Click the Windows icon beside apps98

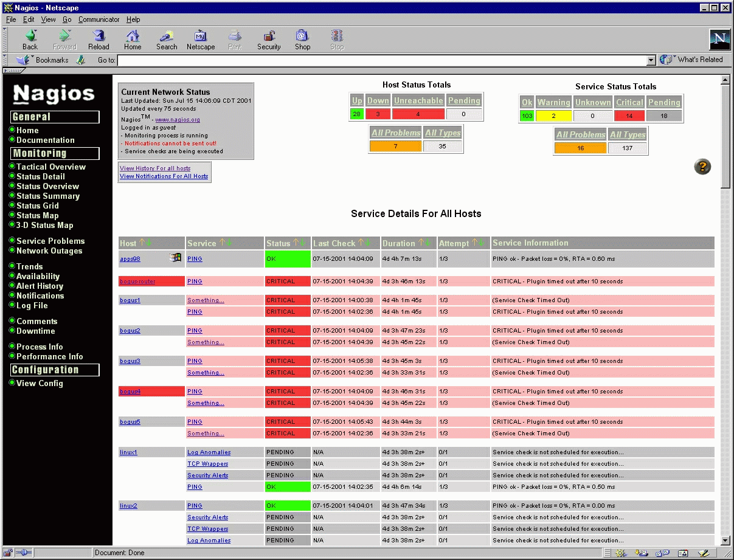coord(176,258)
